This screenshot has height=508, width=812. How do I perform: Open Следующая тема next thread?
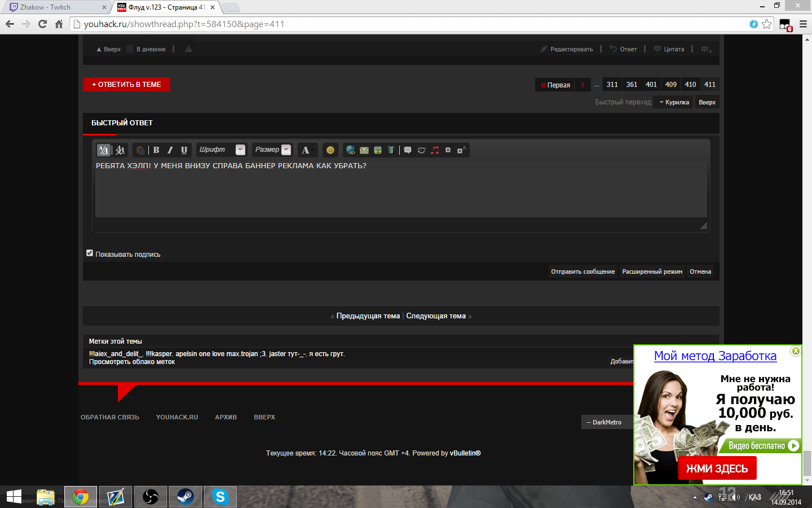pos(436,316)
